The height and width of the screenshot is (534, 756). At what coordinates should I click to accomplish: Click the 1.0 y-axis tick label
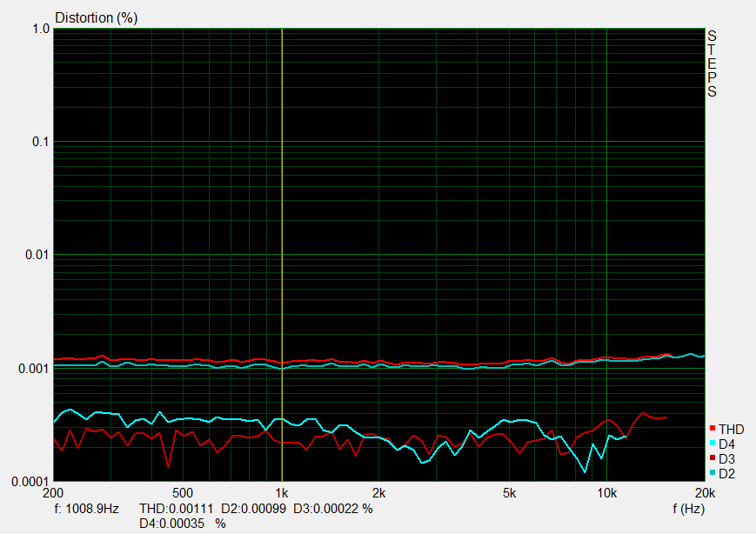41,29
